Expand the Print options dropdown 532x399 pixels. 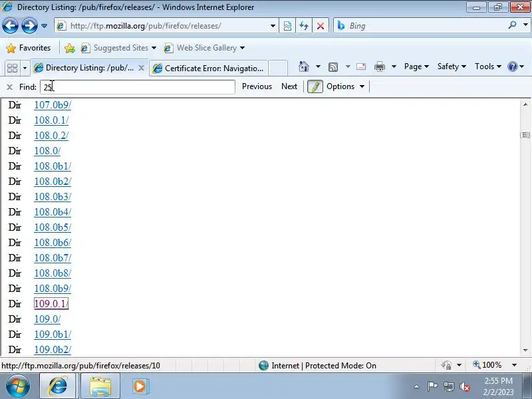394,67
